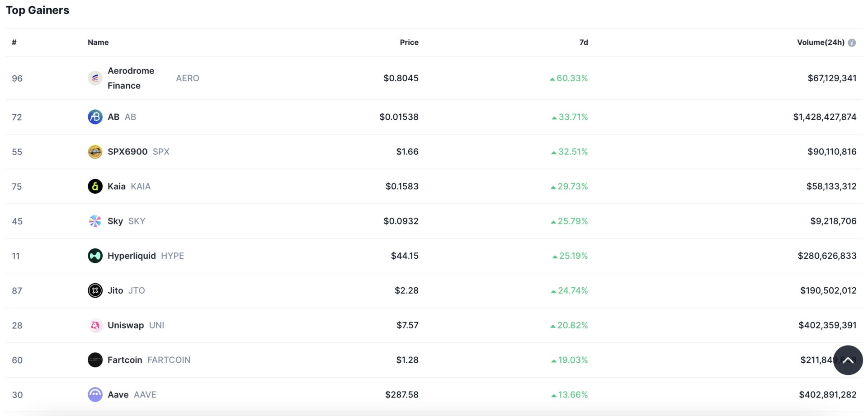This screenshot has height=416, width=868.
Task: Click the AB coin logo icon
Action: point(95,117)
